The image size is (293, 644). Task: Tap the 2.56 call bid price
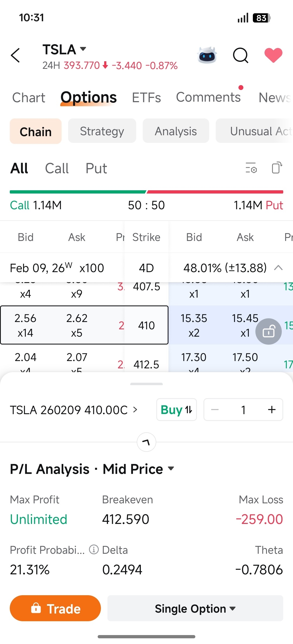click(x=26, y=318)
